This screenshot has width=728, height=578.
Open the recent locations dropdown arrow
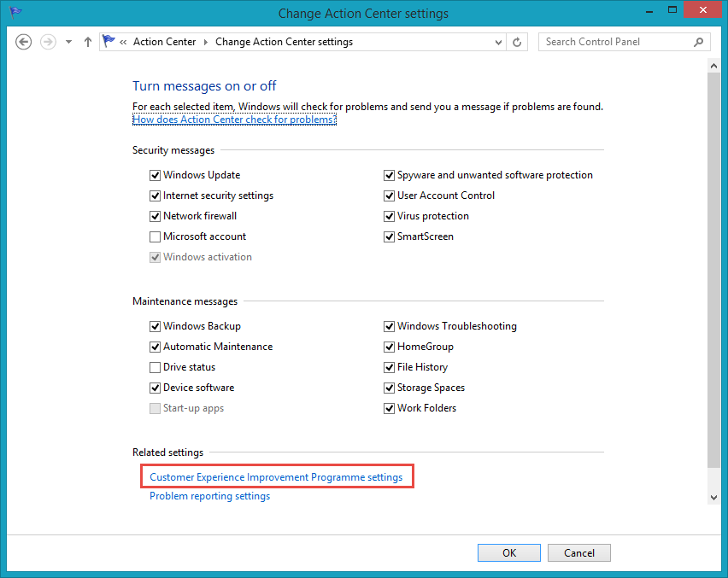pyautogui.click(x=68, y=42)
